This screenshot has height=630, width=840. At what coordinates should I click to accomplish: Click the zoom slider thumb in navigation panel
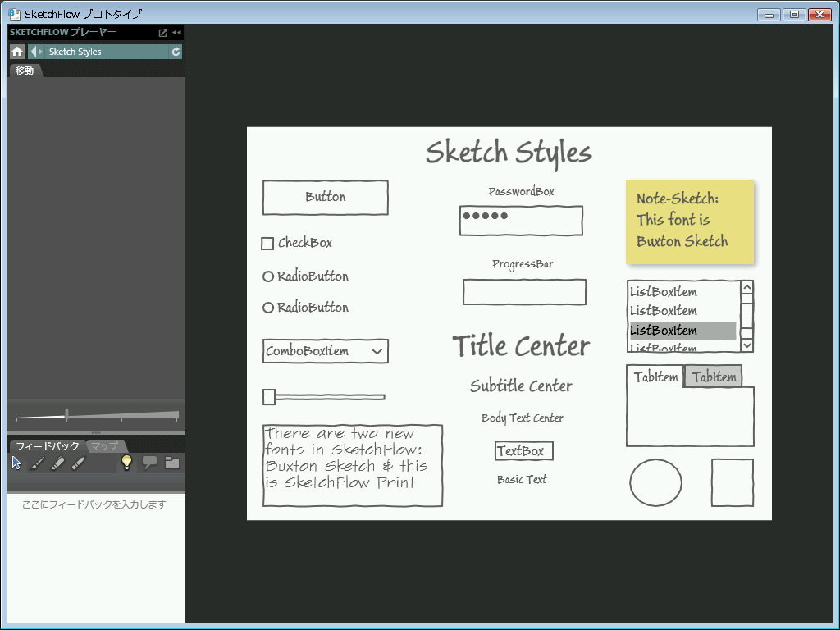pyautogui.click(x=66, y=413)
